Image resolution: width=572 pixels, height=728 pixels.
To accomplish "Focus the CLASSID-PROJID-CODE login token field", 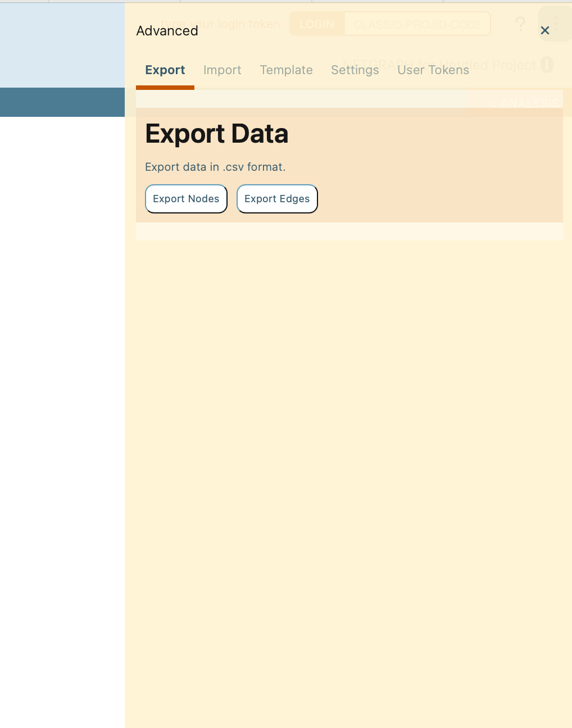I will click(417, 24).
